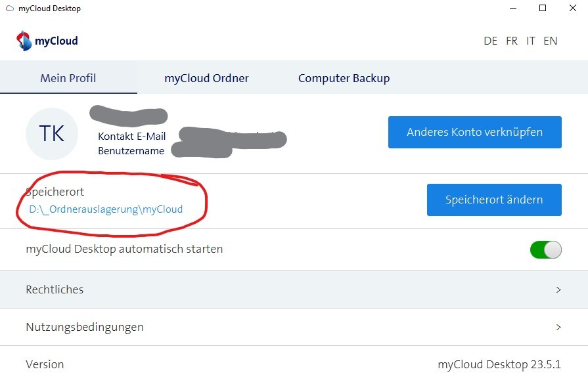The height and width of the screenshot is (384, 588).
Task: Select the Mein Profil tab
Action: (x=68, y=78)
